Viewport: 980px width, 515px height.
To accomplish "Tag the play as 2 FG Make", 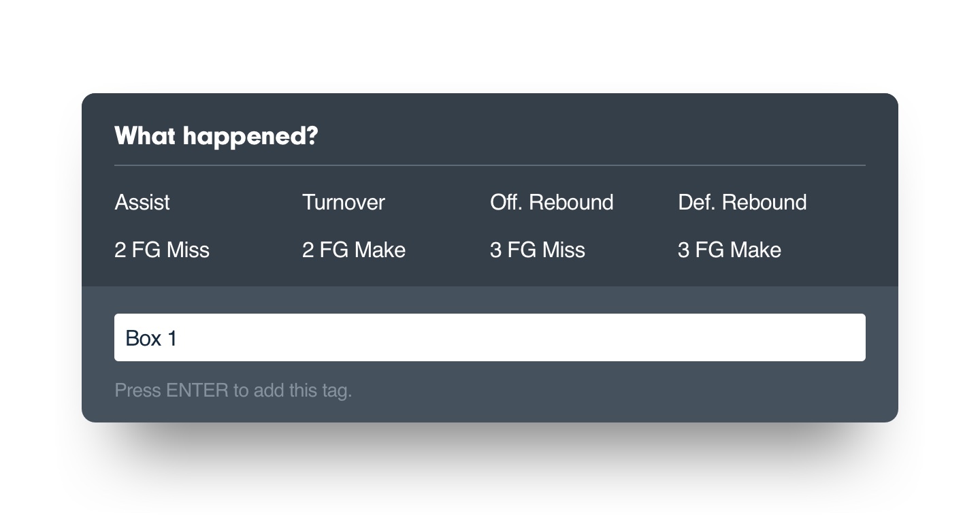I will 353,250.
